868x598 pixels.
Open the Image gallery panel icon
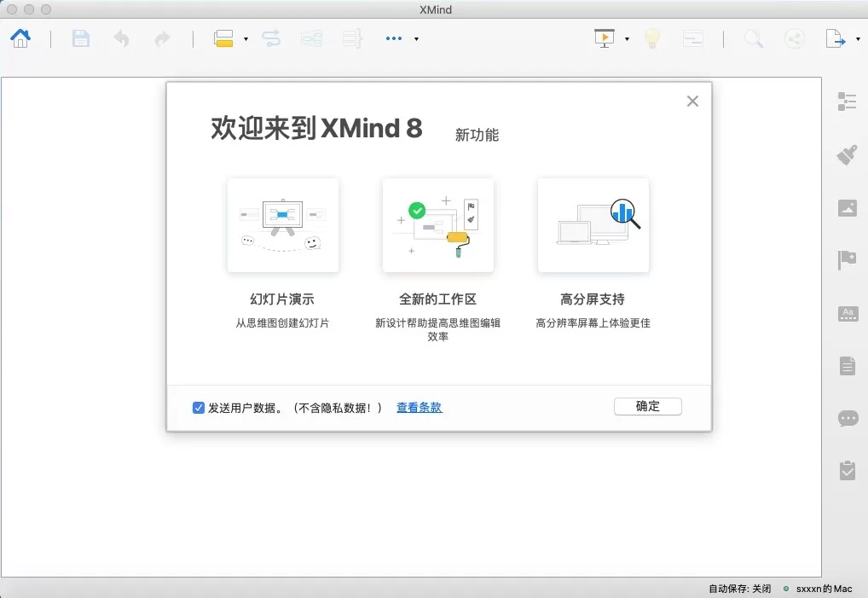click(x=847, y=207)
